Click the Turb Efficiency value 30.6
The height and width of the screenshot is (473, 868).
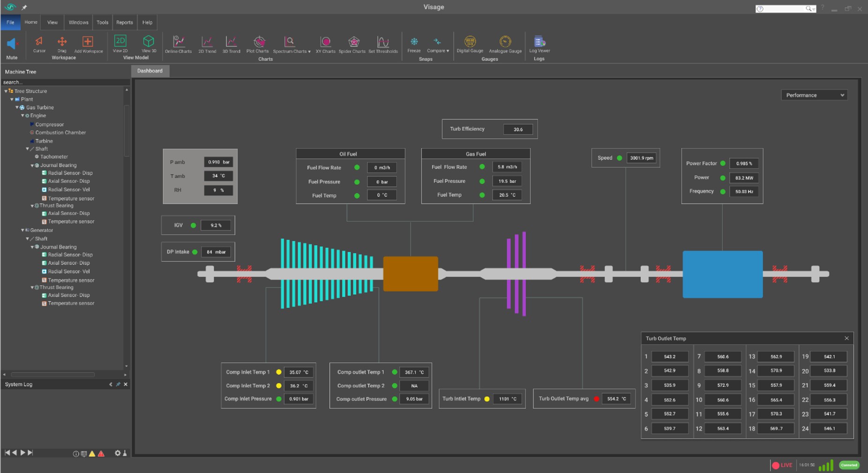click(x=518, y=129)
